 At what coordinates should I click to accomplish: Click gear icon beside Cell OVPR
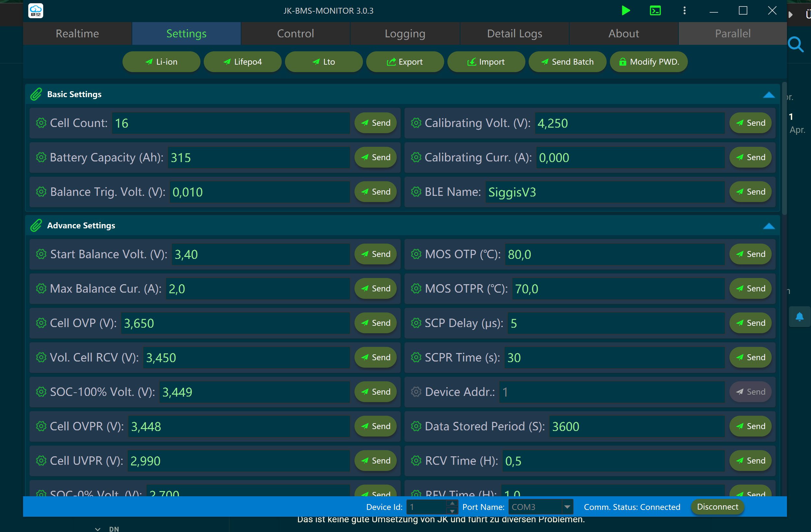41,426
